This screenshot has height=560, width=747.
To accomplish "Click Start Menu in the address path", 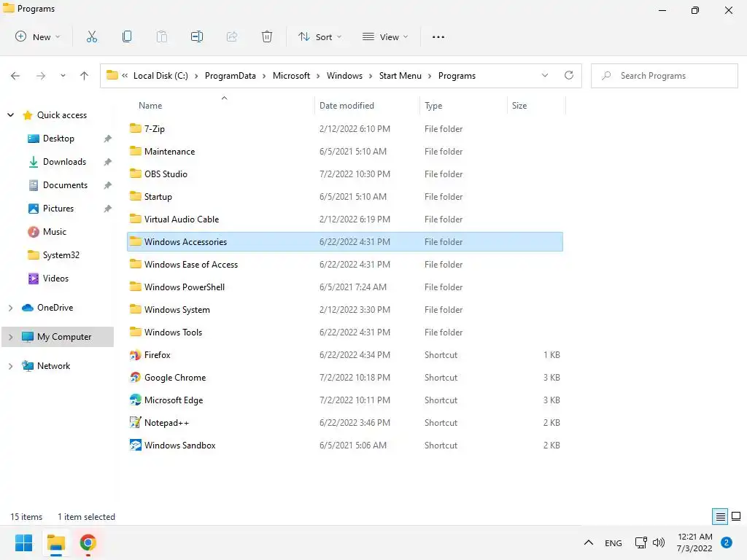I will (400, 76).
